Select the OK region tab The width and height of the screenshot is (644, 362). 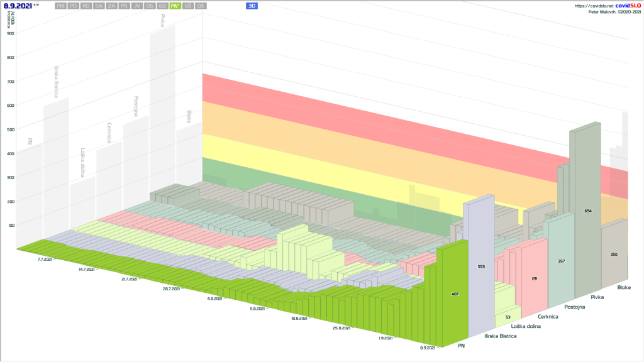(x=201, y=6)
